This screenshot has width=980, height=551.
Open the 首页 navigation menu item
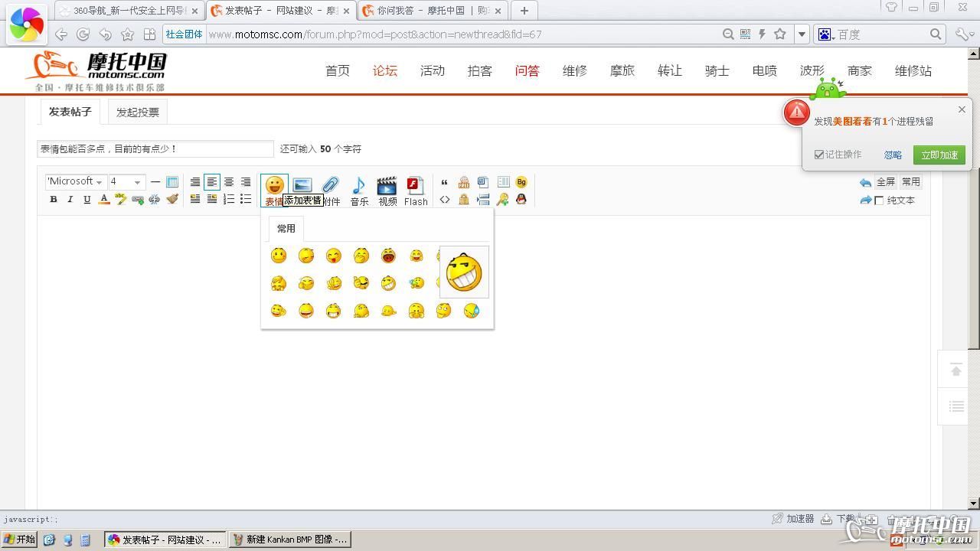click(x=338, y=70)
